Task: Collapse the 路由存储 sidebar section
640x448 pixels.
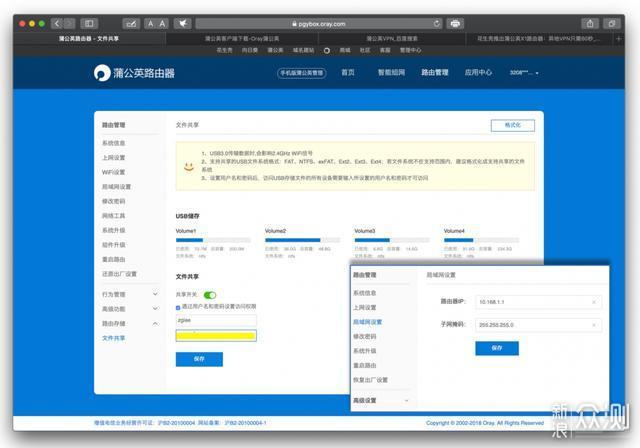Action: (130, 324)
